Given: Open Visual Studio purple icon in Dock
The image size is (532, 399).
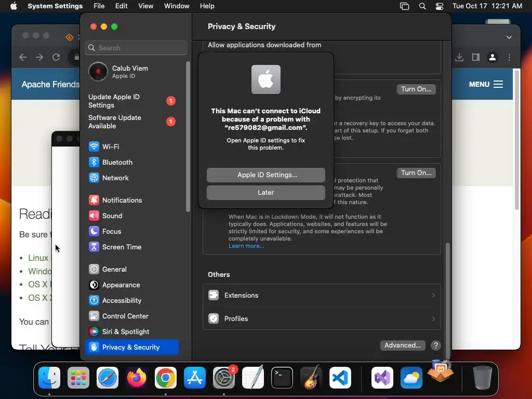Looking at the screenshot, I should click(x=382, y=378).
